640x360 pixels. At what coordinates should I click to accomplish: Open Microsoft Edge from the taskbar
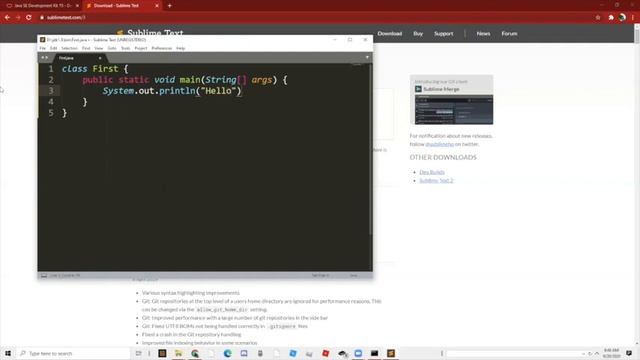[227, 353]
